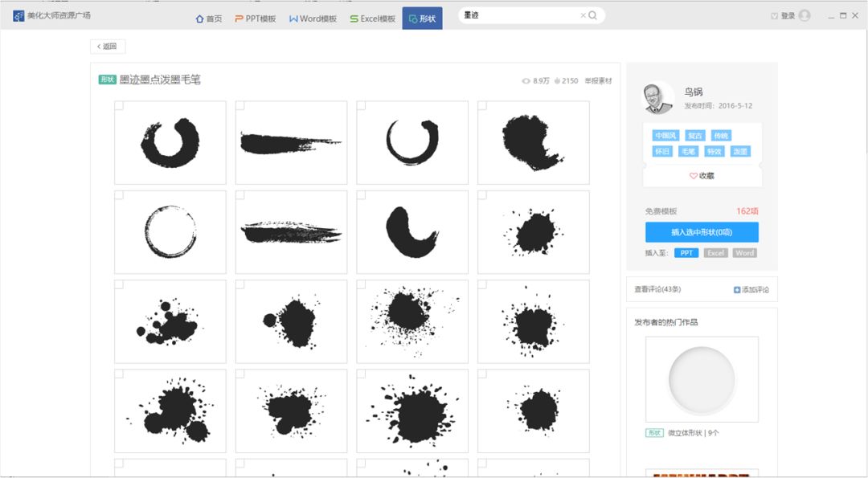Click the 美化大师 app logo icon
Screen dimensions: 868x478
point(18,16)
